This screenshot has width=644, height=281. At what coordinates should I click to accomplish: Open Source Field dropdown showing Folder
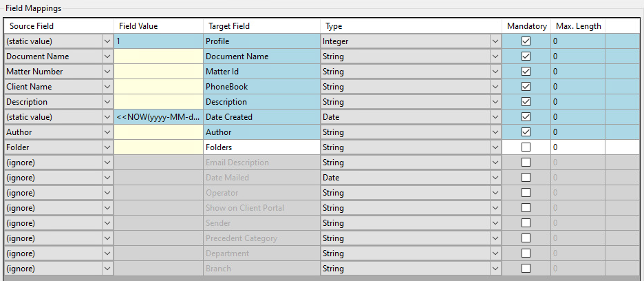(107, 147)
